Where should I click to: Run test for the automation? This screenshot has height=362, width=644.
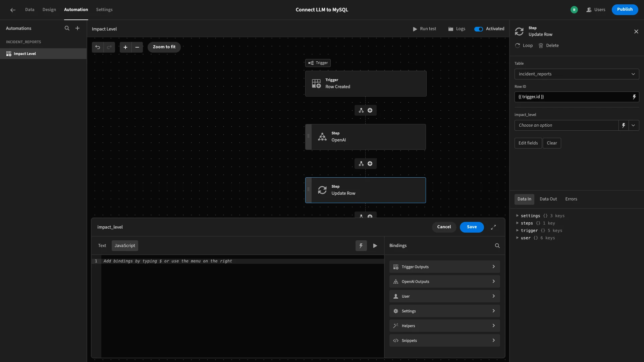424,29
